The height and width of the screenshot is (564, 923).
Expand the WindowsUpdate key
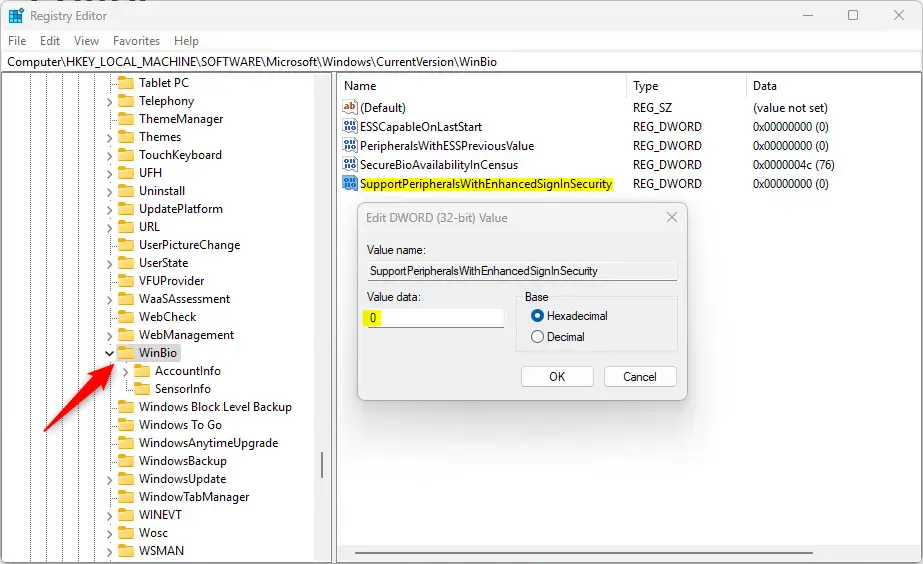coord(109,480)
